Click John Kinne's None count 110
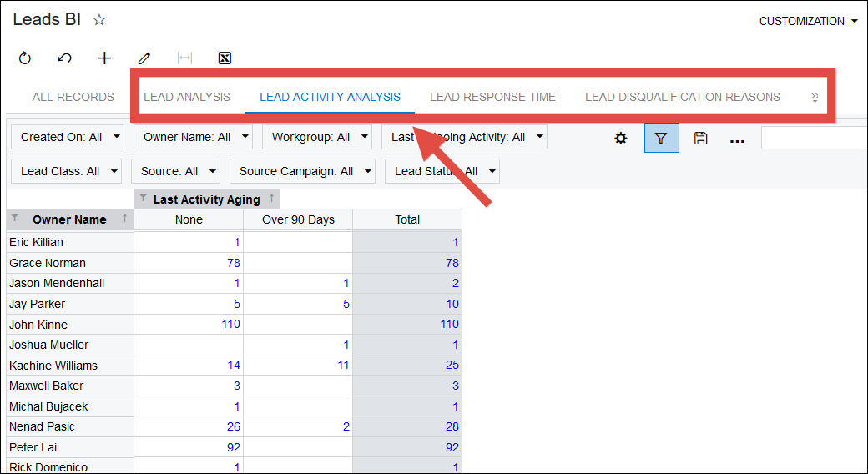The height and width of the screenshot is (474, 868). [230, 325]
